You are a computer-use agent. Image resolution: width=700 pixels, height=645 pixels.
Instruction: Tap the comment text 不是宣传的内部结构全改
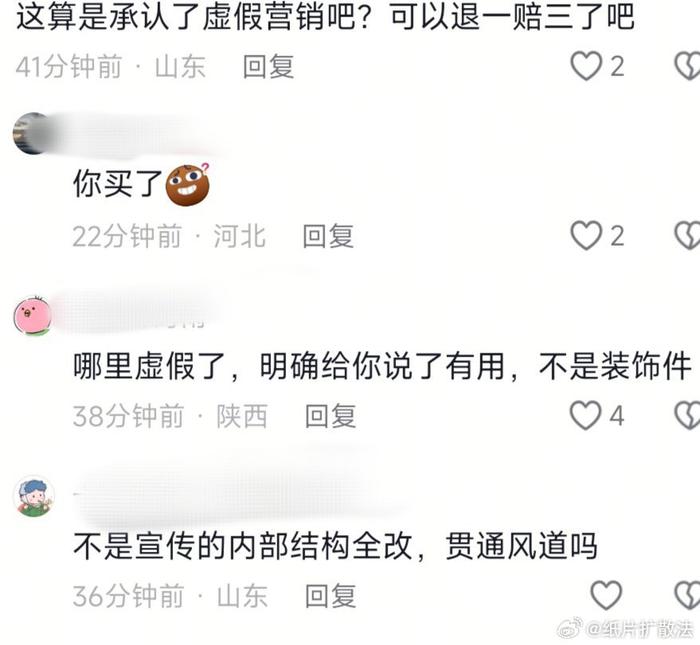click(x=242, y=546)
